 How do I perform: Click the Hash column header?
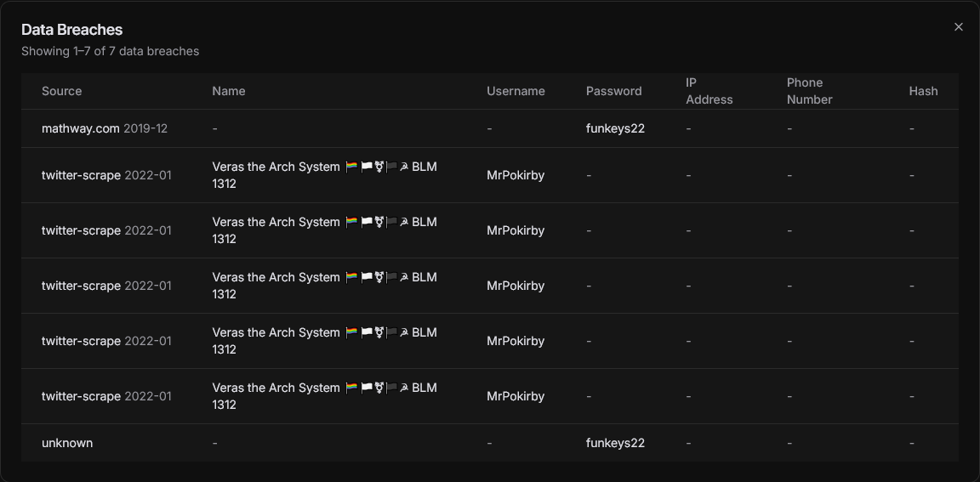923,91
